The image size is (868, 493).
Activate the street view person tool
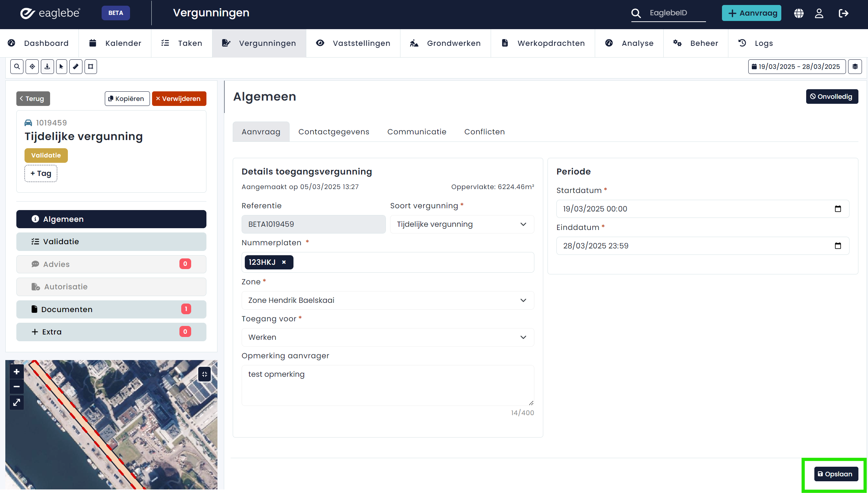point(47,66)
